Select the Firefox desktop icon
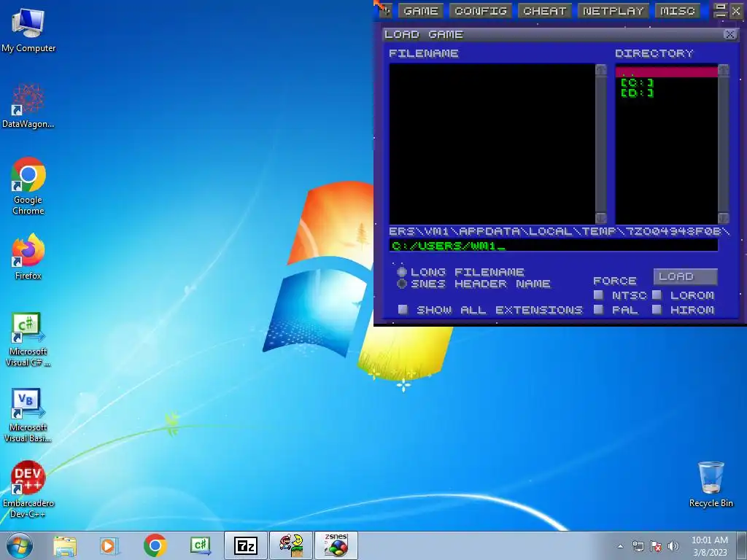 click(x=28, y=257)
